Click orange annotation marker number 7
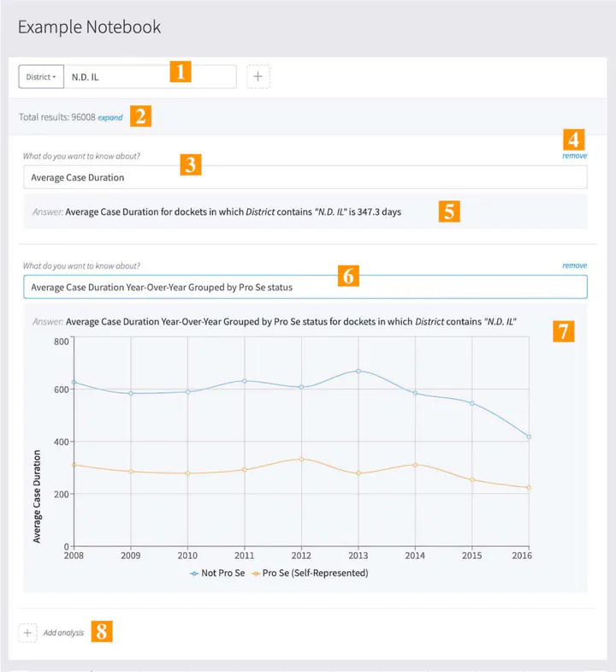Screen dimensions: 616x672 [562, 331]
